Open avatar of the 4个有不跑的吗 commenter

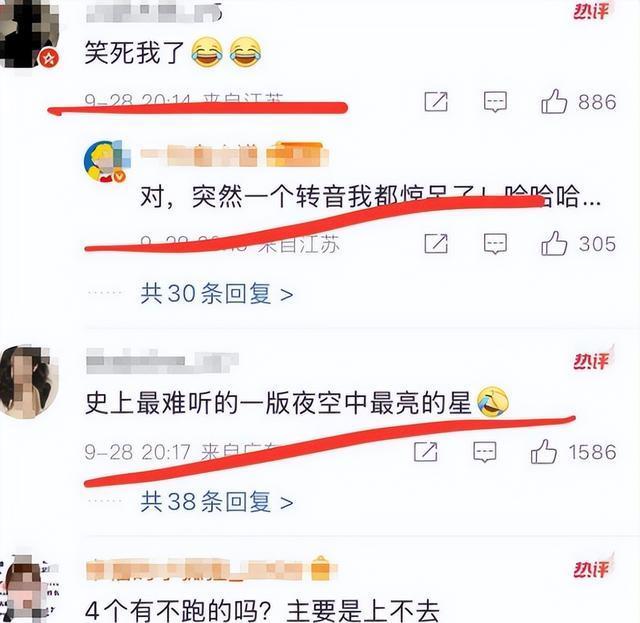tap(29, 588)
